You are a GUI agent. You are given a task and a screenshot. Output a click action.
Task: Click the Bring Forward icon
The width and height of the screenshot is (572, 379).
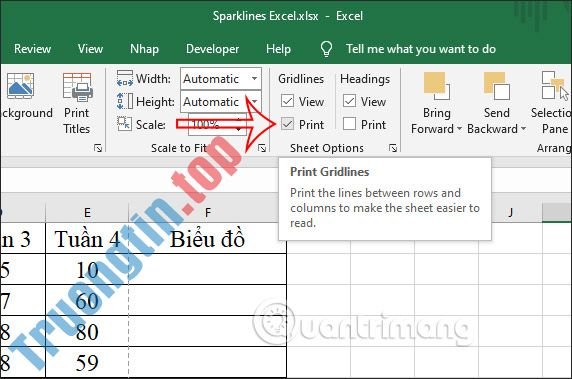(437, 86)
